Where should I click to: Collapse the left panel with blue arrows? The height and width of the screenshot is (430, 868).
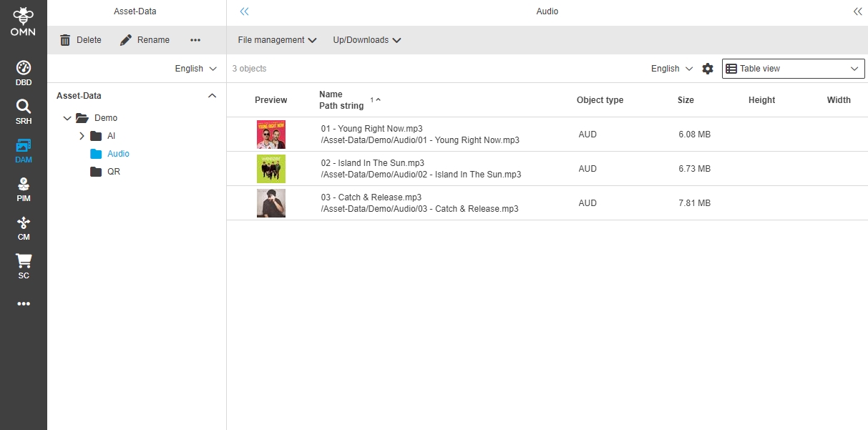coord(245,11)
